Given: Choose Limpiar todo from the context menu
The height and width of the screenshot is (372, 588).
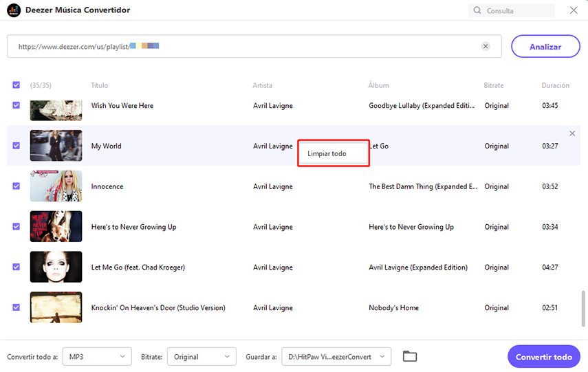Looking at the screenshot, I should pos(333,153).
